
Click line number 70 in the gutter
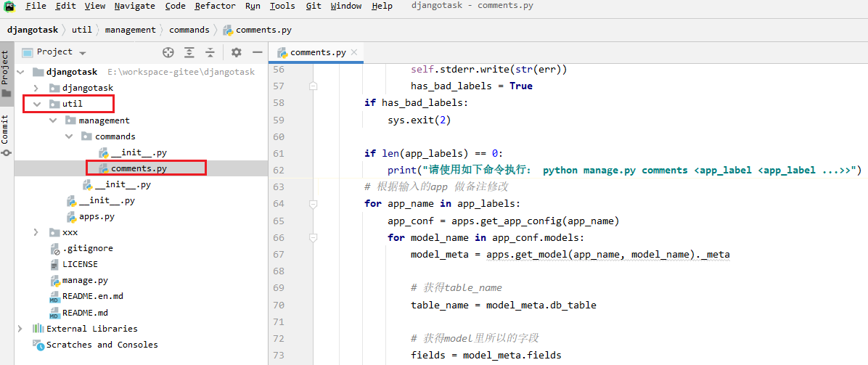click(x=279, y=305)
